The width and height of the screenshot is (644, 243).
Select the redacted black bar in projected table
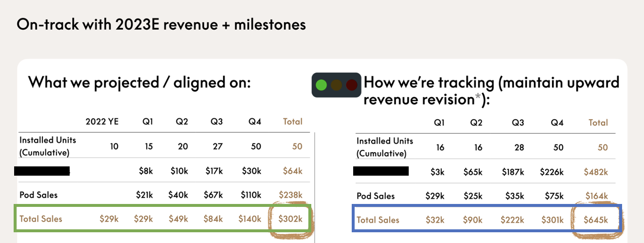click(42, 171)
